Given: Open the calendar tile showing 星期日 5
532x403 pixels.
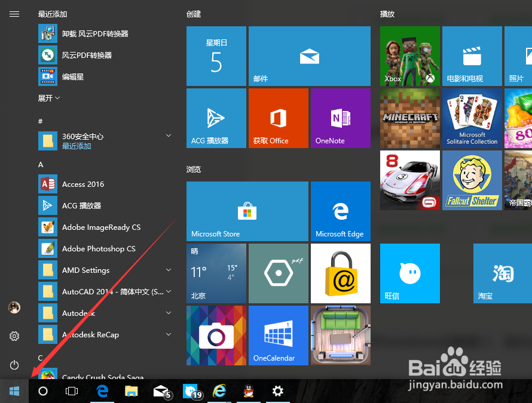Looking at the screenshot, I should point(216,56).
